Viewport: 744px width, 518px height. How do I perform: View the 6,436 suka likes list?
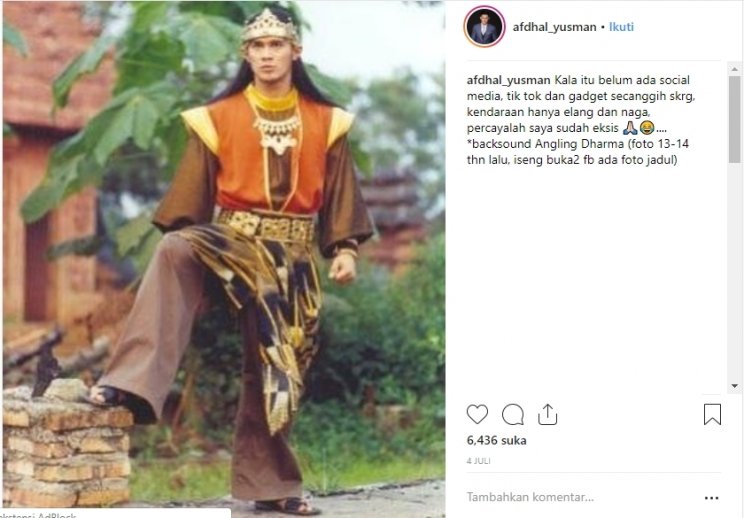coord(496,440)
